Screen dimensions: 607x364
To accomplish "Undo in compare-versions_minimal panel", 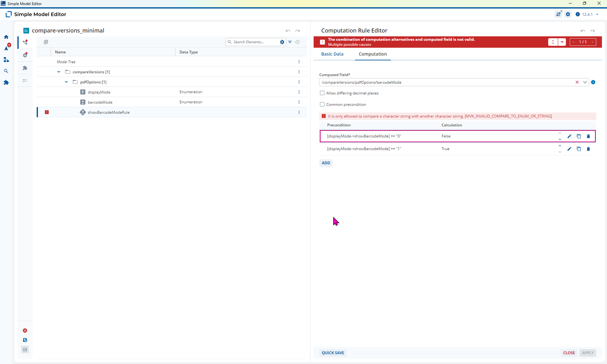I will tap(288, 31).
